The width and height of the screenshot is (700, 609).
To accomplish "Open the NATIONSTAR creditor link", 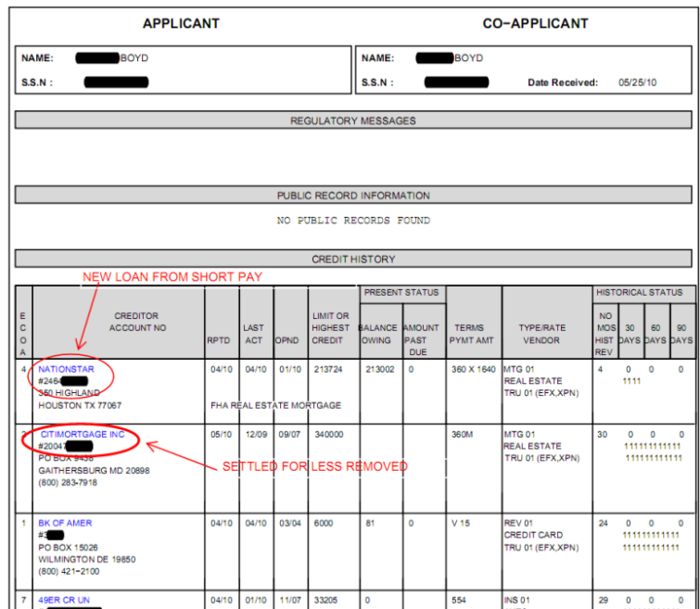I will pos(66,369).
